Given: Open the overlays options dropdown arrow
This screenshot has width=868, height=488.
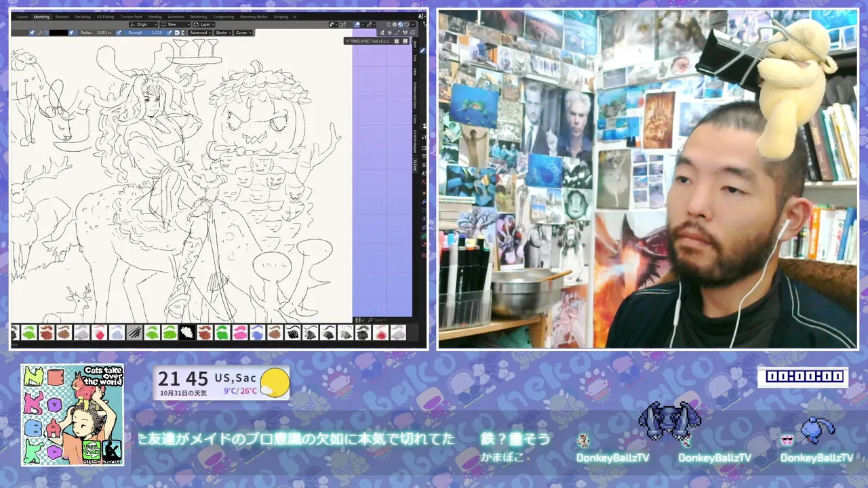Looking at the screenshot, I should [x=362, y=24].
